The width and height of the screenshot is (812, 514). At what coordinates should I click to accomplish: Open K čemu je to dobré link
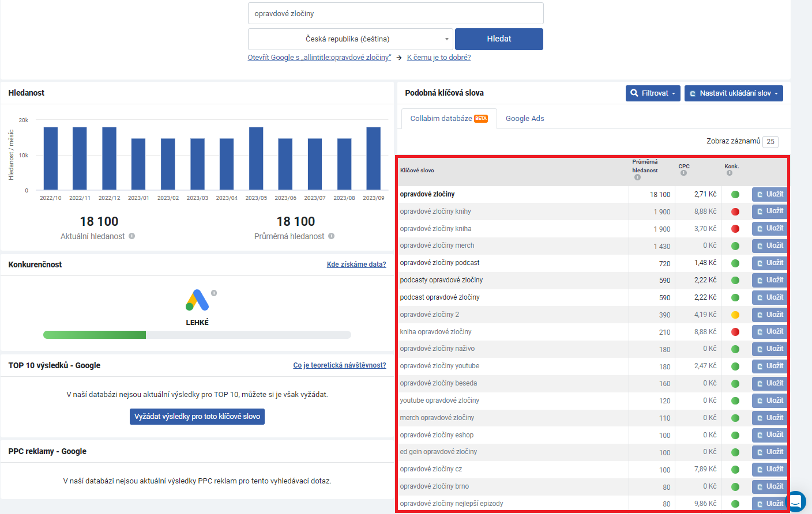[439, 58]
